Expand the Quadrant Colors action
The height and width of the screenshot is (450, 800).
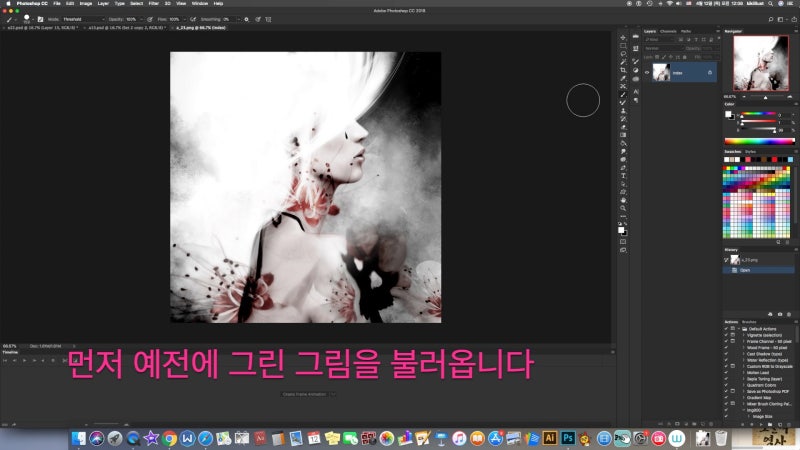tap(743, 385)
